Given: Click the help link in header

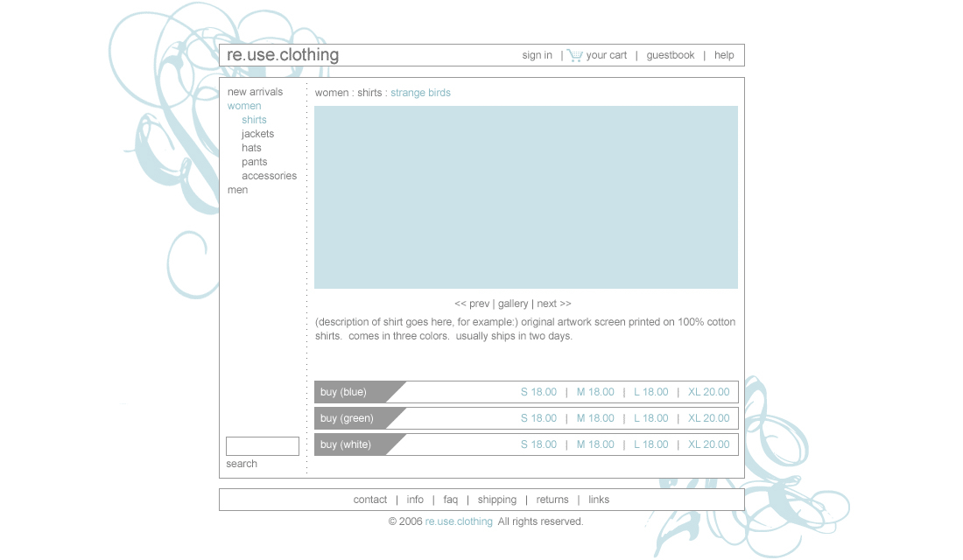Looking at the screenshot, I should pyautogui.click(x=724, y=55).
